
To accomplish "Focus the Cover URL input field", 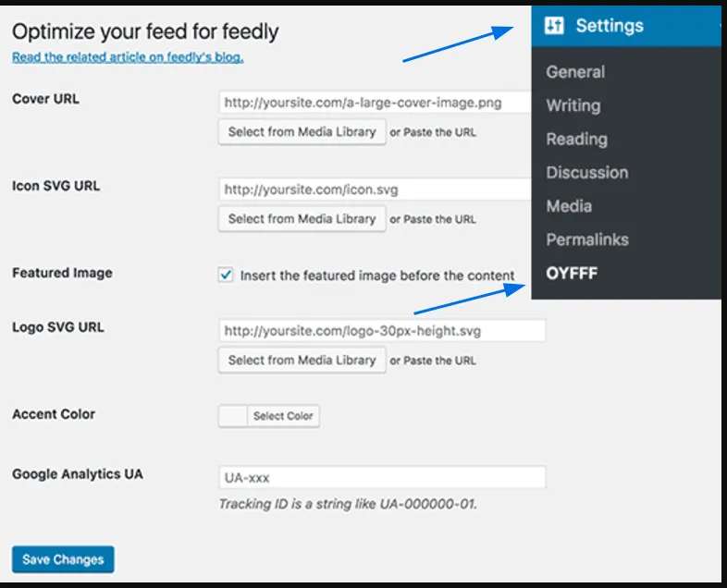I will (x=375, y=103).
